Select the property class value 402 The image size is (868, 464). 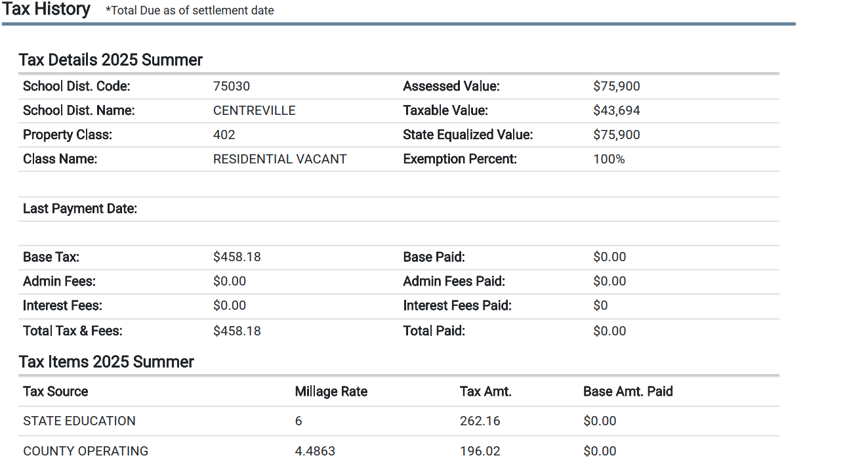tap(224, 135)
